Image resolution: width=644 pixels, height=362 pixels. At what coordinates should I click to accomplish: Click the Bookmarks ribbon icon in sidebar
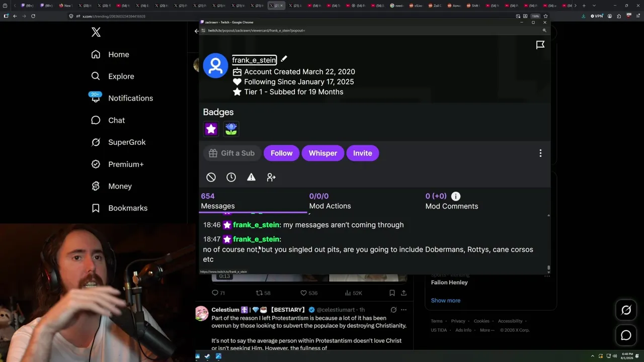[x=96, y=208]
